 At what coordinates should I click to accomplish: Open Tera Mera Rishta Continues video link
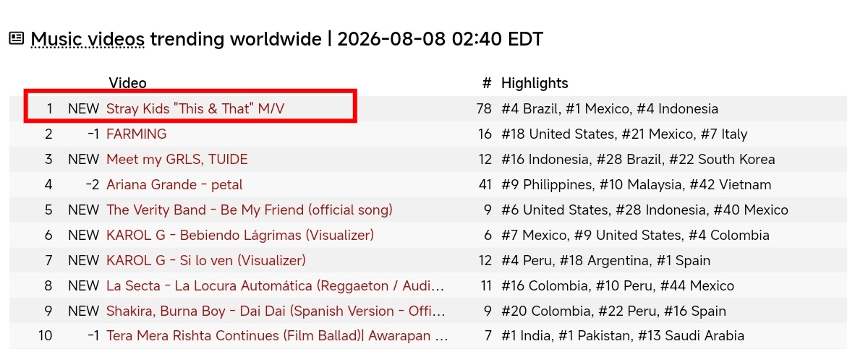(x=277, y=336)
